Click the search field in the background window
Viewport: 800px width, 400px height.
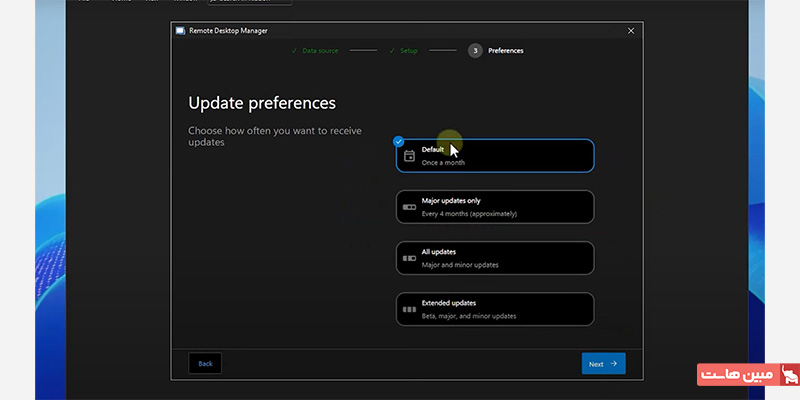(x=250, y=2)
